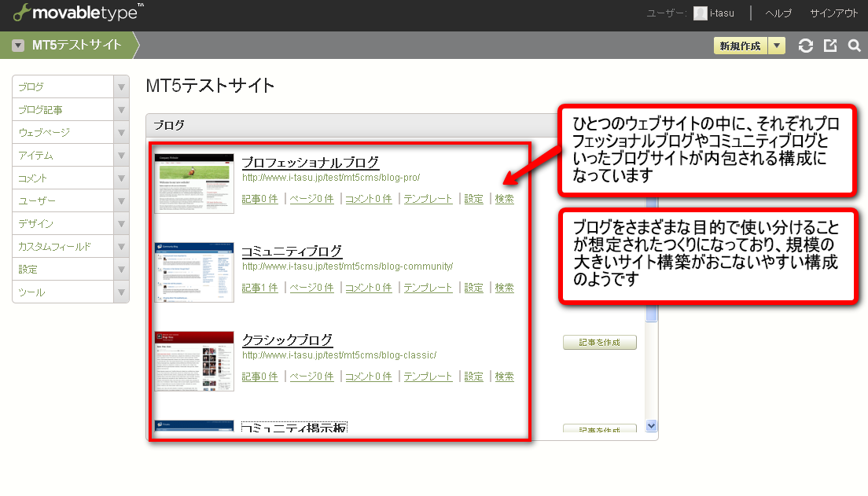The image size is (868, 496).
Task: Open the 新規作成 dropdown arrow
Action: (777, 46)
